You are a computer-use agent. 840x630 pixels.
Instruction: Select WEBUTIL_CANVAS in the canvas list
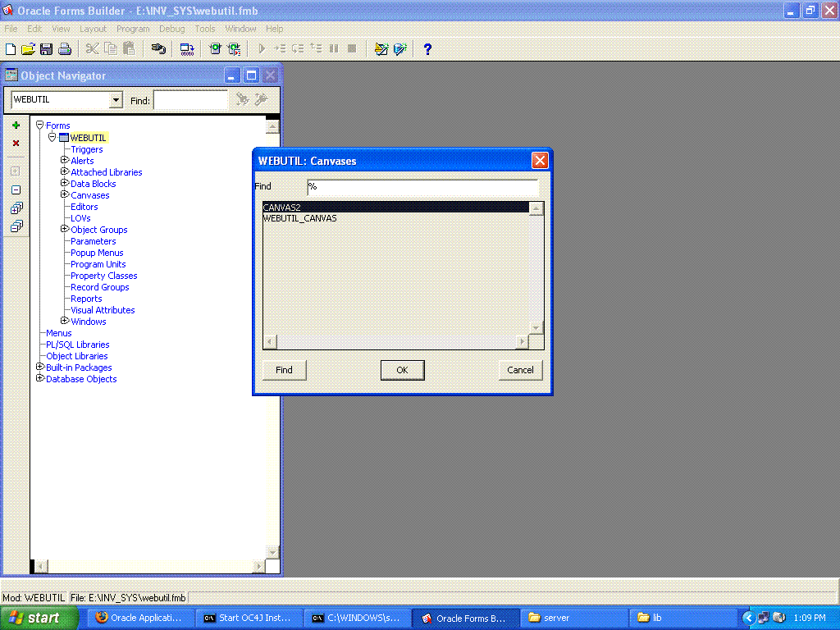click(x=299, y=218)
